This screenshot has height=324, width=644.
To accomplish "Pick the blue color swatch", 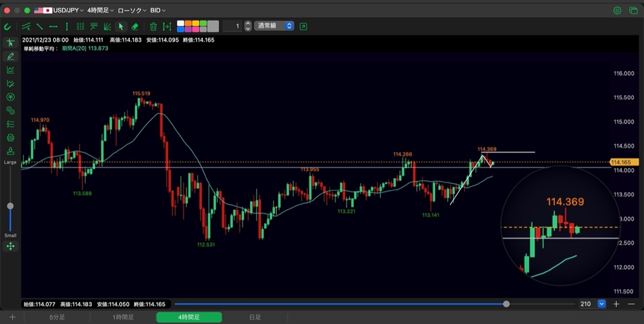I will click(181, 29).
